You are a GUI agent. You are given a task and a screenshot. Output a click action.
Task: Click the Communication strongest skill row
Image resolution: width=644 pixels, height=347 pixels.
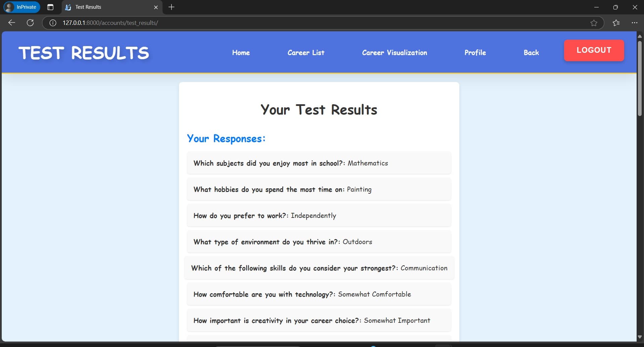(319, 268)
